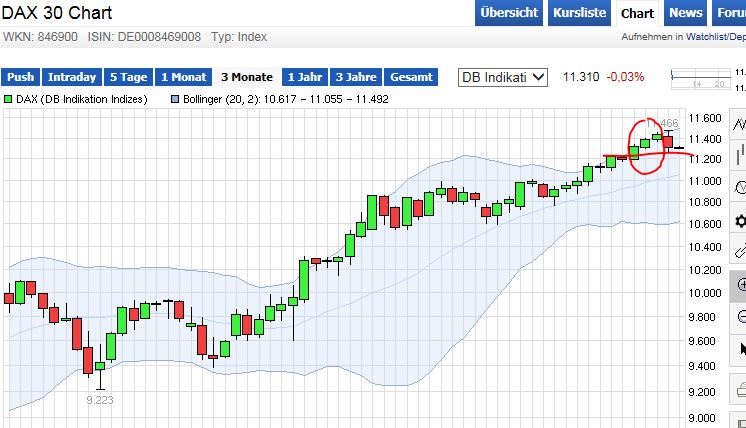Show the 3 Jahre timeframe
This screenshot has width=746, height=428.
[356, 77]
